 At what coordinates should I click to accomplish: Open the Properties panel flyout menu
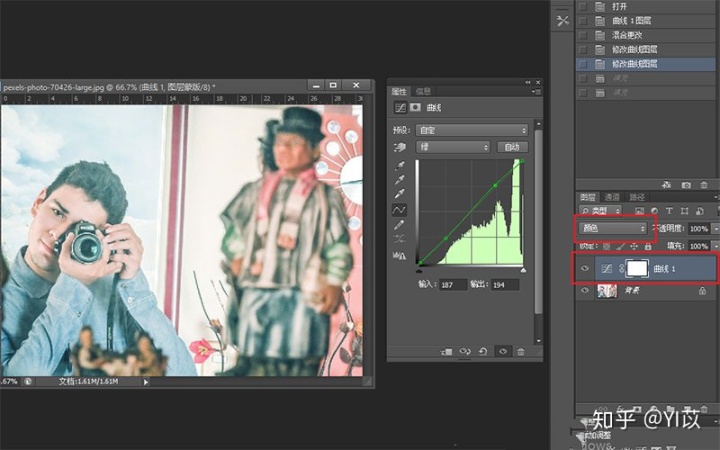(535, 91)
